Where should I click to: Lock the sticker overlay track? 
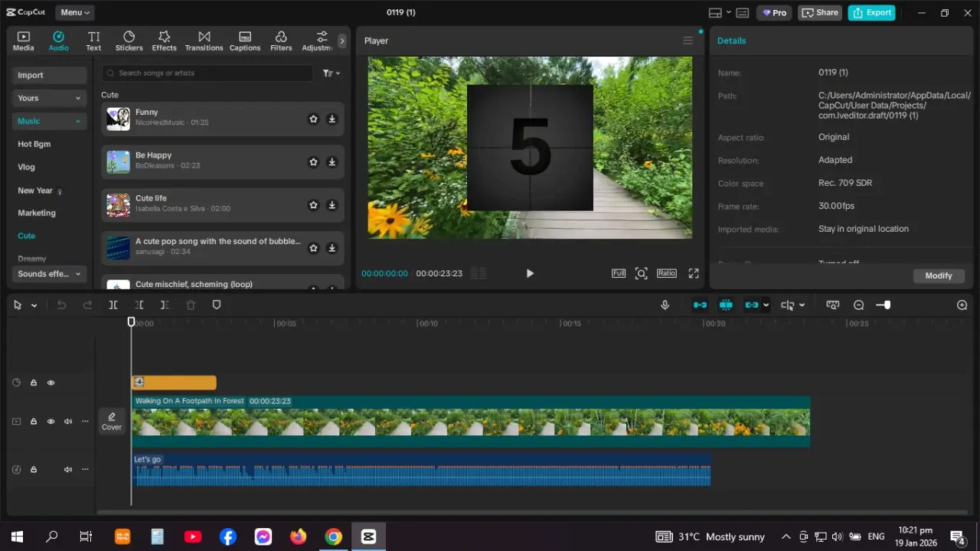point(34,383)
